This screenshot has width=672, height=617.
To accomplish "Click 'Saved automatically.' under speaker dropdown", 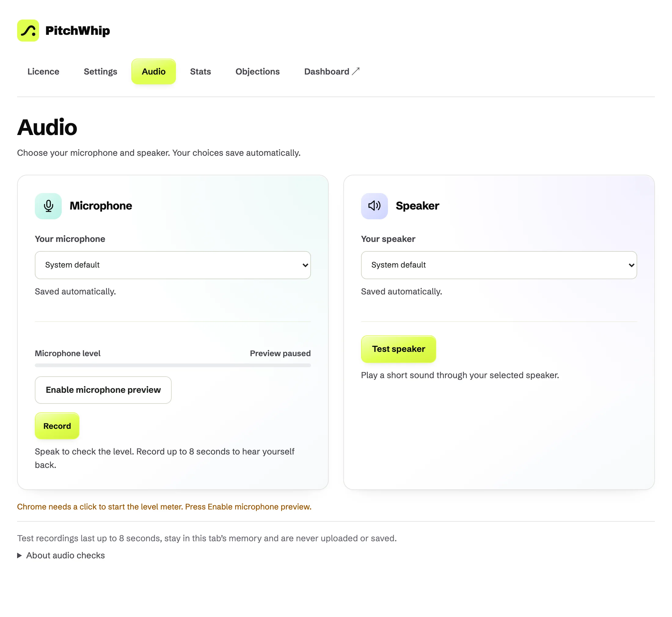I will tap(402, 291).
